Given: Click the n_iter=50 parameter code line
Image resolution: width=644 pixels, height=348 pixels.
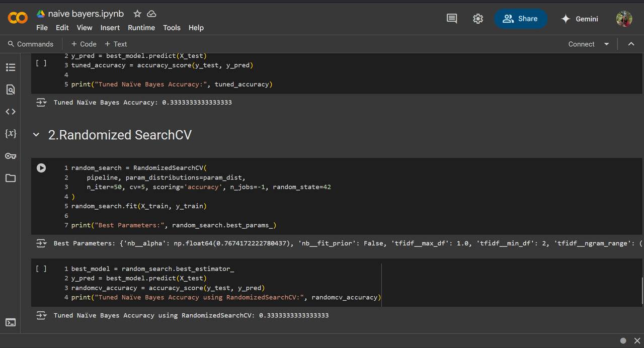Looking at the screenshot, I should tap(209, 187).
